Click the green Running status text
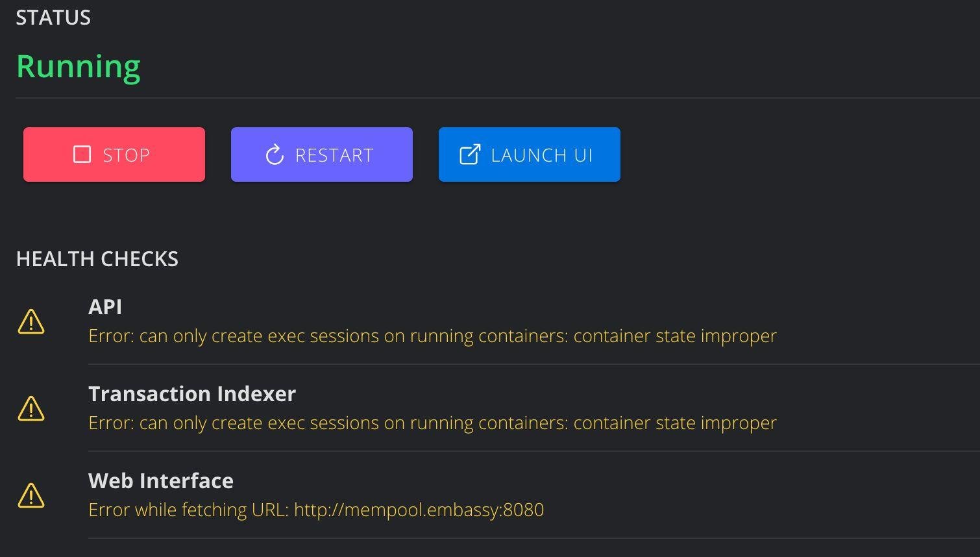 (x=79, y=67)
